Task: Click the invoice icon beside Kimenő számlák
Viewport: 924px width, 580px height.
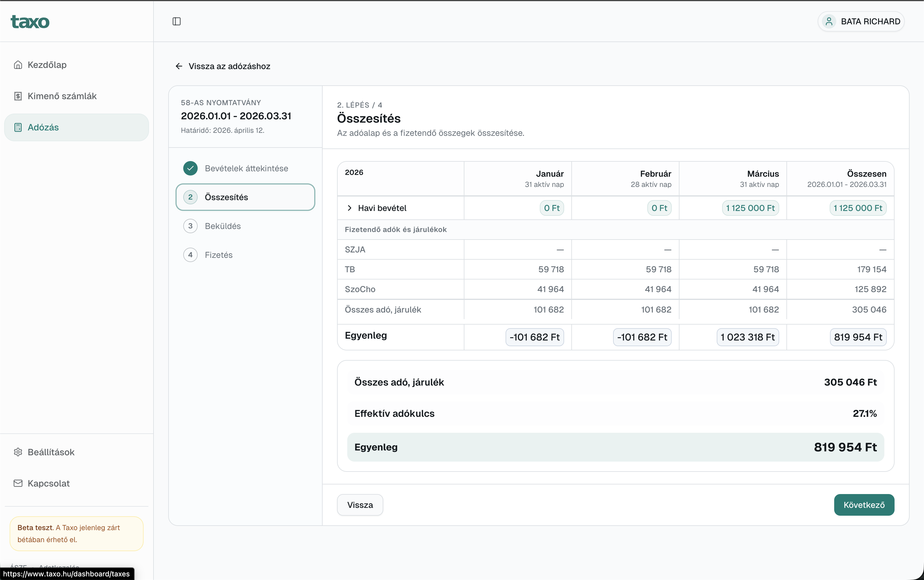Action: [x=18, y=96]
